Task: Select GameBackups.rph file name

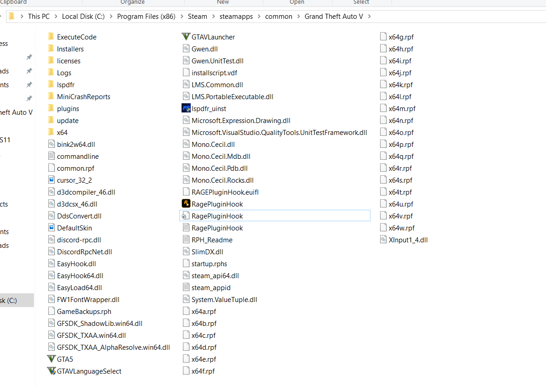Action: (x=84, y=311)
